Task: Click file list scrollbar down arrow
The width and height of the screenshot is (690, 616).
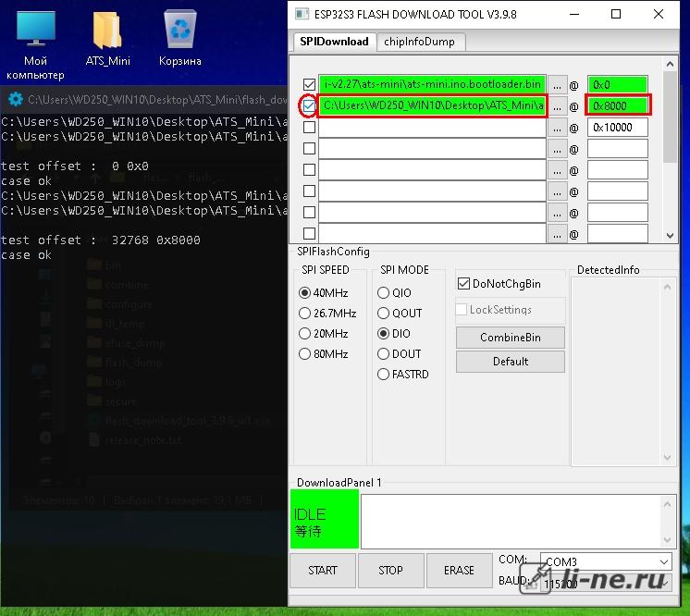Action: pyautogui.click(x=670, y=236)
